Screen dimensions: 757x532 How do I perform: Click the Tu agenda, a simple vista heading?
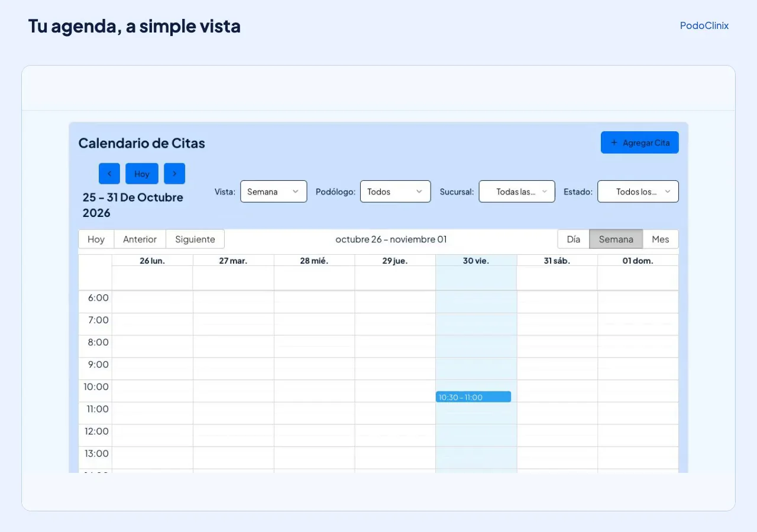click(134, 26)
